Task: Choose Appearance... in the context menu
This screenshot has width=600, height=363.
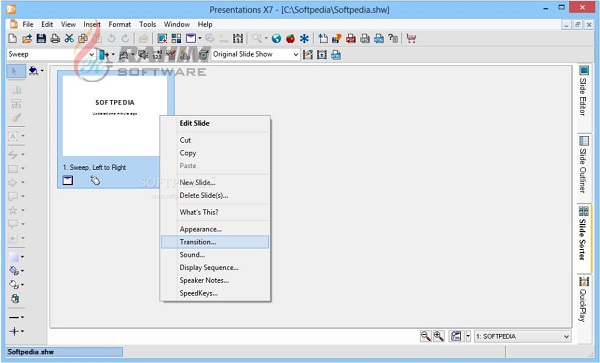Action: pyautogui.click(x=215, y=229)
